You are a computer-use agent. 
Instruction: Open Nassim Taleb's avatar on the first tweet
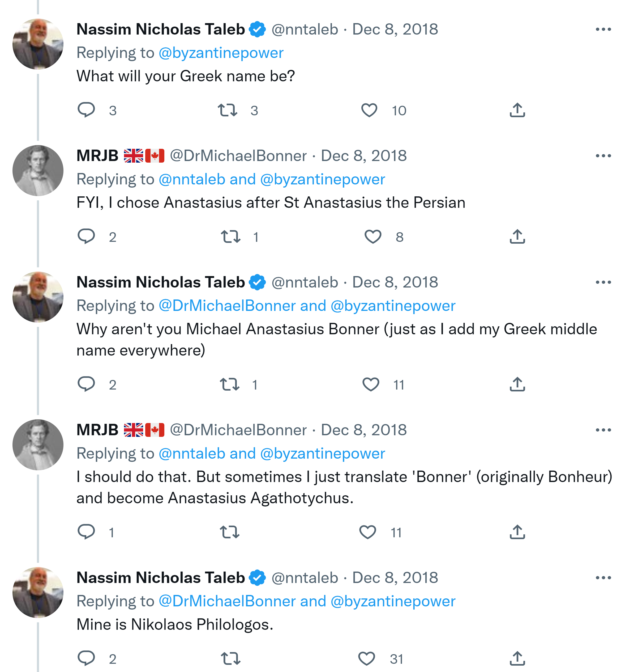point(38,44)
